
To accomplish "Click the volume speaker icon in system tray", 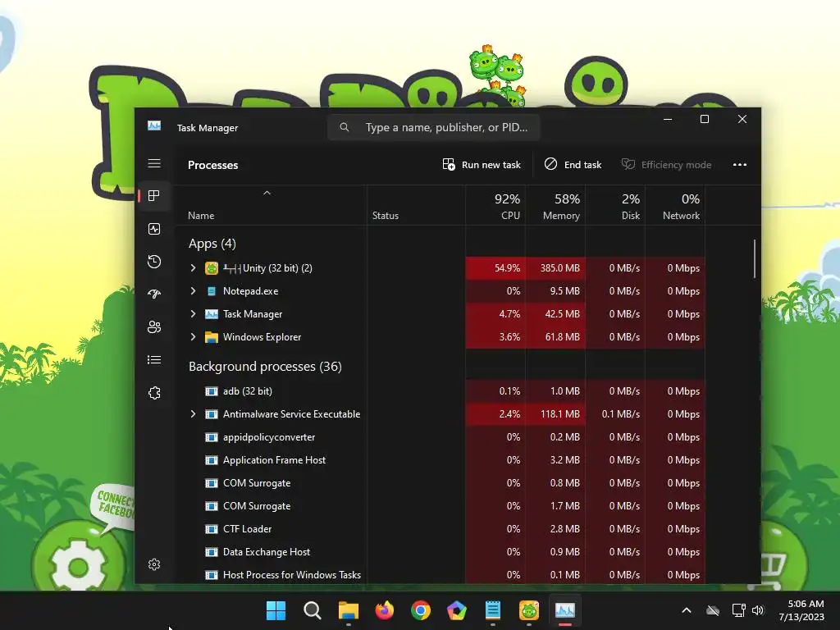I will tap(757, 610).
